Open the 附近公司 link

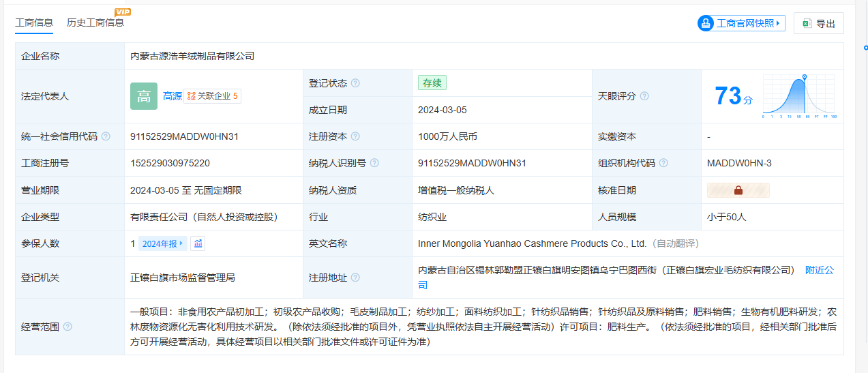[x=819, y=270]
